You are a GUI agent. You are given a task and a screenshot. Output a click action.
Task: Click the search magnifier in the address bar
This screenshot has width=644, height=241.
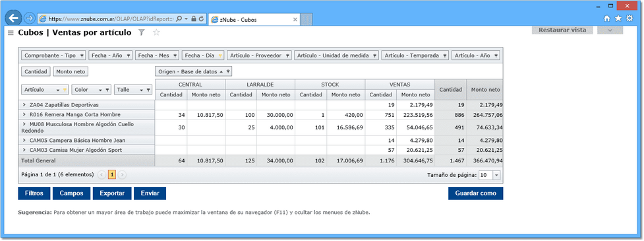pos(179,19)
